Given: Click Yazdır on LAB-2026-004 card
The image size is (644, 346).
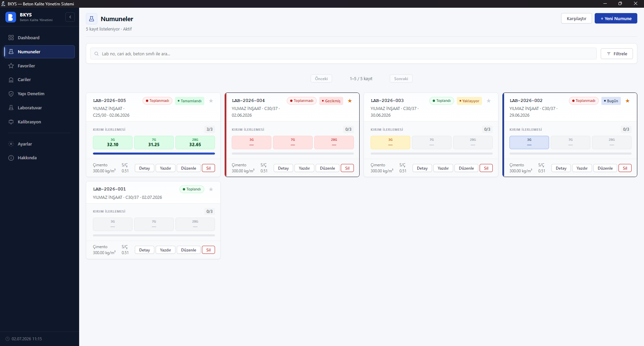Looking at the screenshot, I should (x=304, y=168).
